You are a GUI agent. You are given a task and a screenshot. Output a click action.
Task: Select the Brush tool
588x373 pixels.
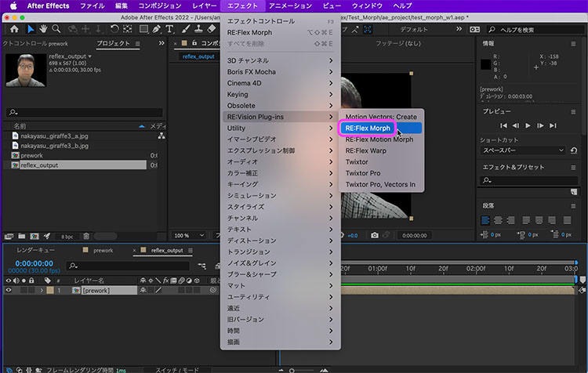[x=186, y=29]
